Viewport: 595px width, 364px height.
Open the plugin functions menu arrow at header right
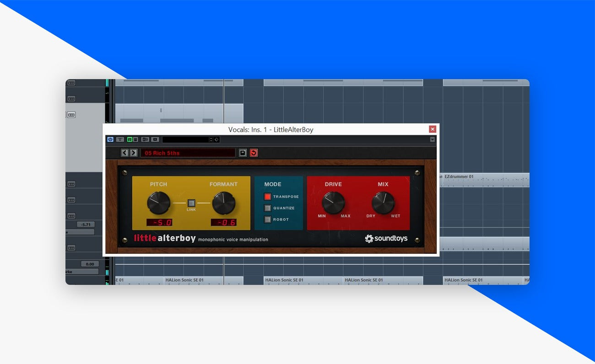tap(433, 139)
